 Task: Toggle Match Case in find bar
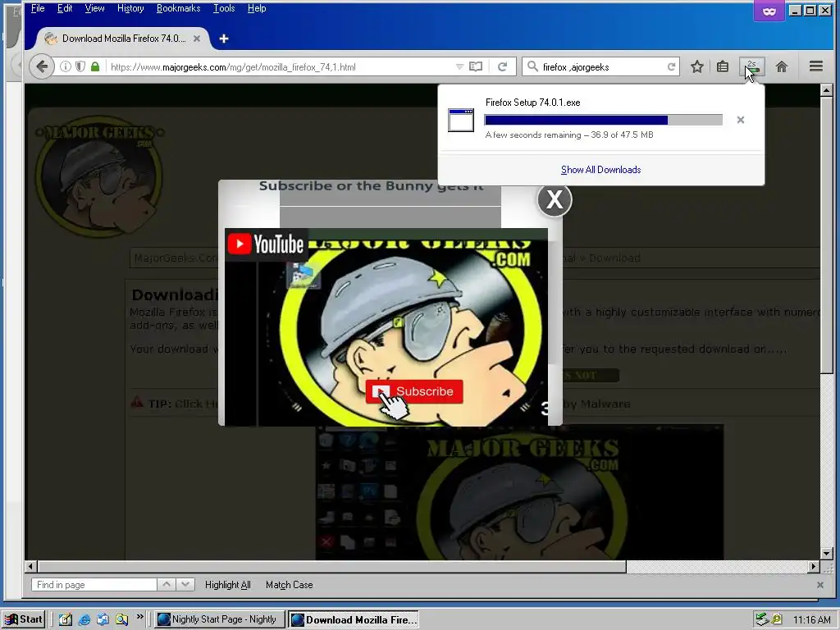coord(290,585)
